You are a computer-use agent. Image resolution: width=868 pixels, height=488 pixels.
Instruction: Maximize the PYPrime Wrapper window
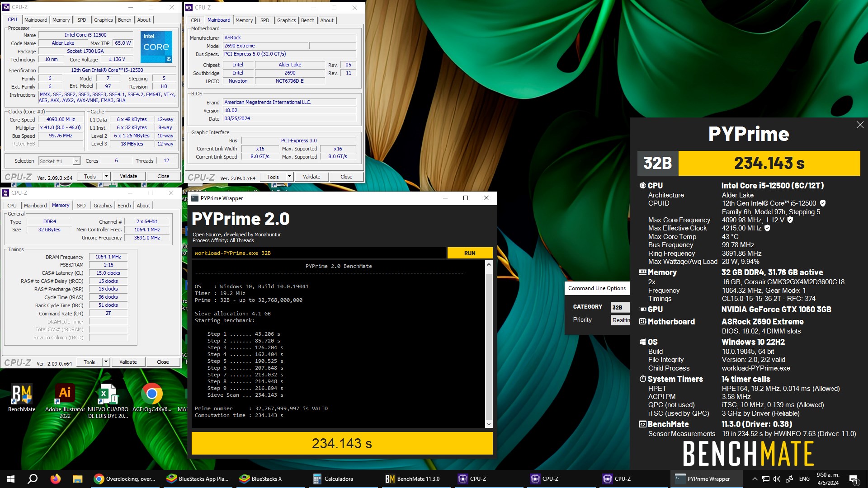[x=466, y=198]
